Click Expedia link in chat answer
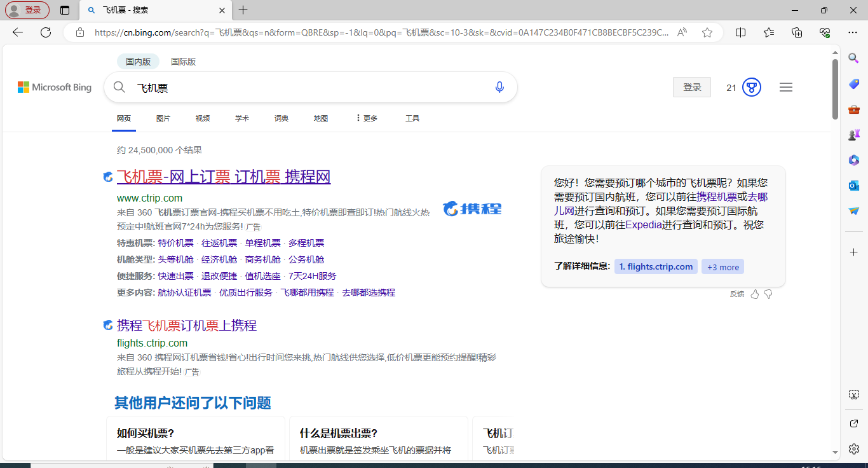 [644, 224]
